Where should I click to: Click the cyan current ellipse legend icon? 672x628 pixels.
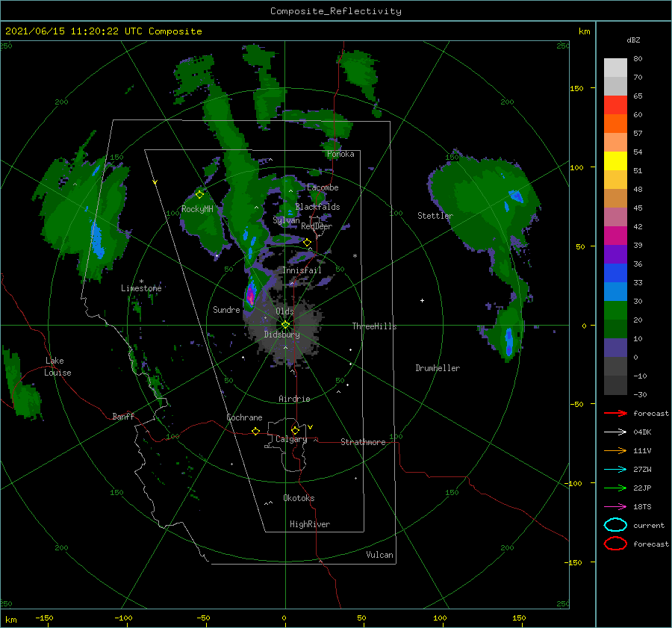(615, 525)
